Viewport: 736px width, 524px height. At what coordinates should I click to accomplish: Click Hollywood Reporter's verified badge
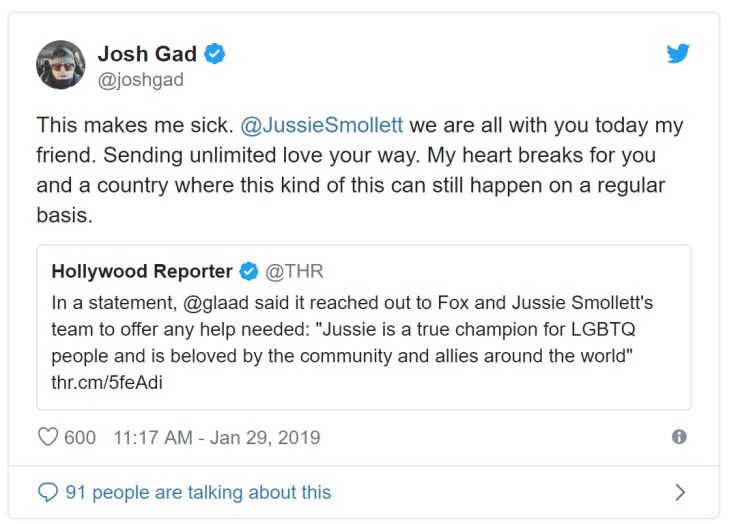249,271
